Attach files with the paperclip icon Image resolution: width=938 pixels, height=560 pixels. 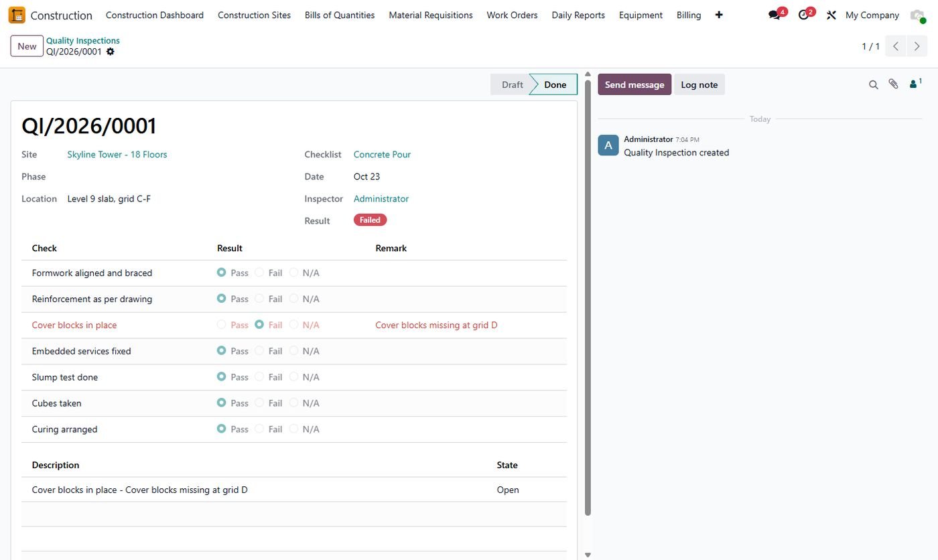point(893,84)
